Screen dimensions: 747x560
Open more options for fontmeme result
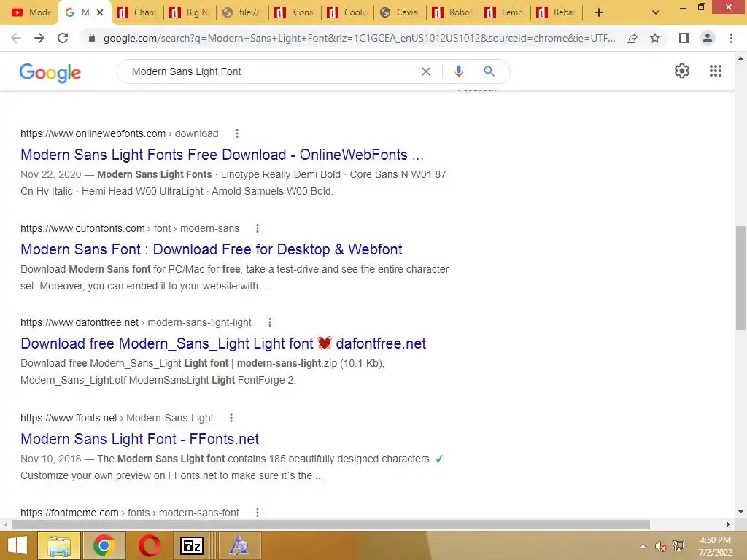[258, 513]
